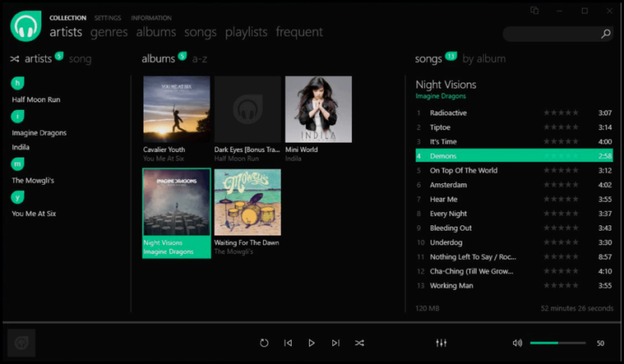Select the top artists tab
624x364 pixels.
point(66,32)
